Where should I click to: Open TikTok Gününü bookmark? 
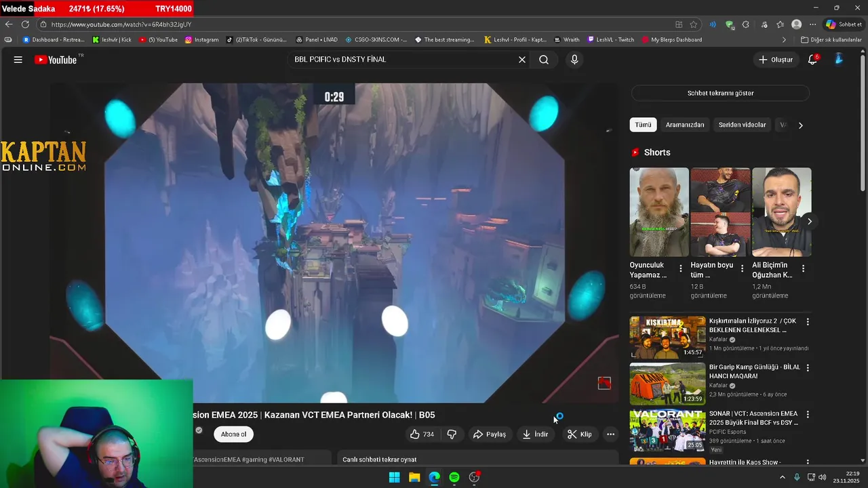[x=257, y=40]
